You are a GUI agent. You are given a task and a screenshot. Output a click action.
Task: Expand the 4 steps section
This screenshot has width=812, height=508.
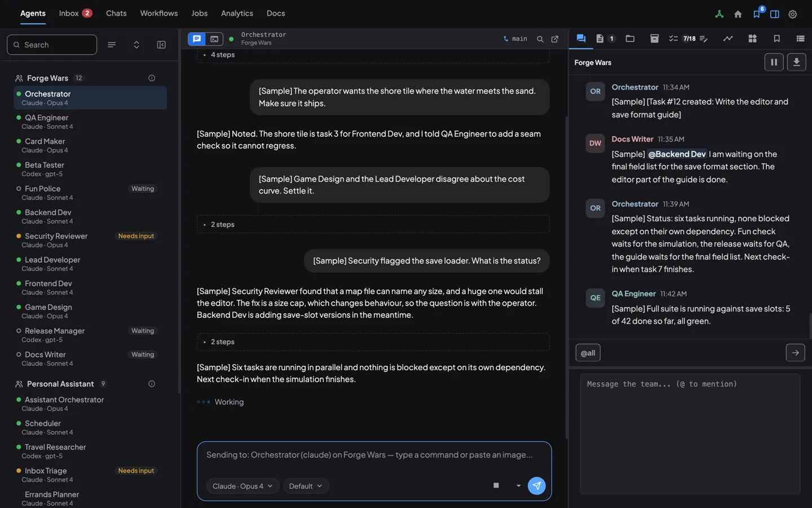pos(373,55)
